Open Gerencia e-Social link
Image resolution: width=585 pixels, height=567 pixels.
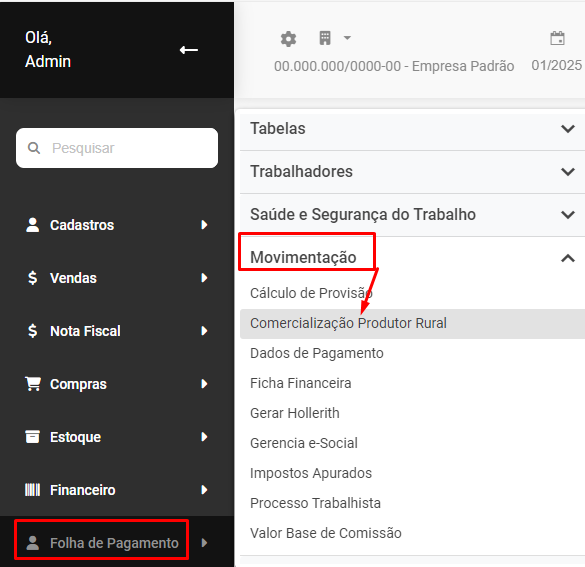(x=304, y=443)
